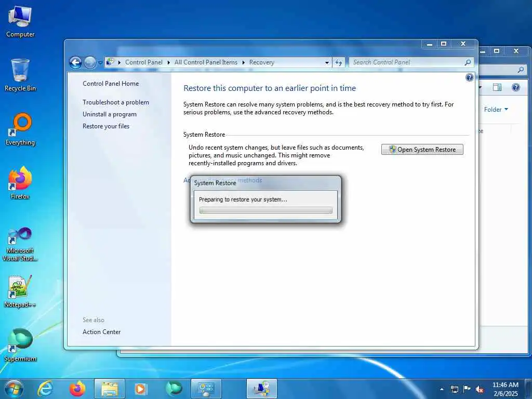Open Windows Explorer folder in taskbar
Image resolution: width=532 pixels, height=399 pixels.
click(110, 389)
